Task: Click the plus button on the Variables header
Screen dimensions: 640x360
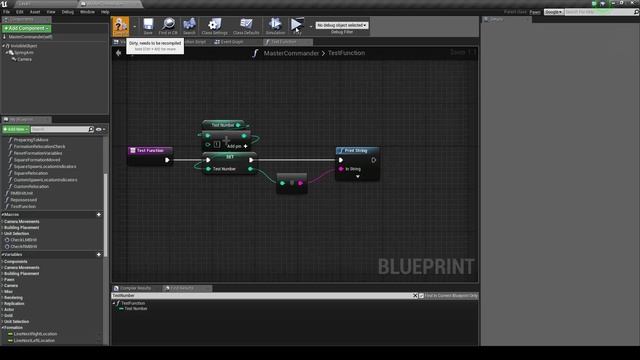Action: [x=99, y=255]
